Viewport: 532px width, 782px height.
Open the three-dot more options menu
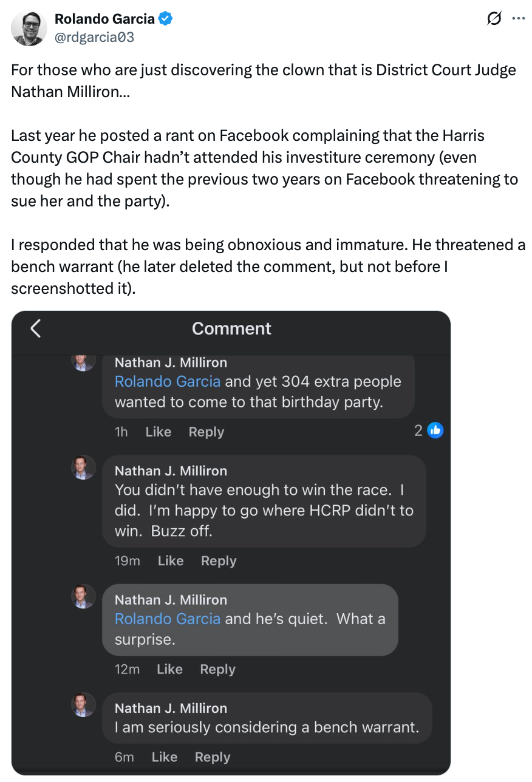pos(518,19)
